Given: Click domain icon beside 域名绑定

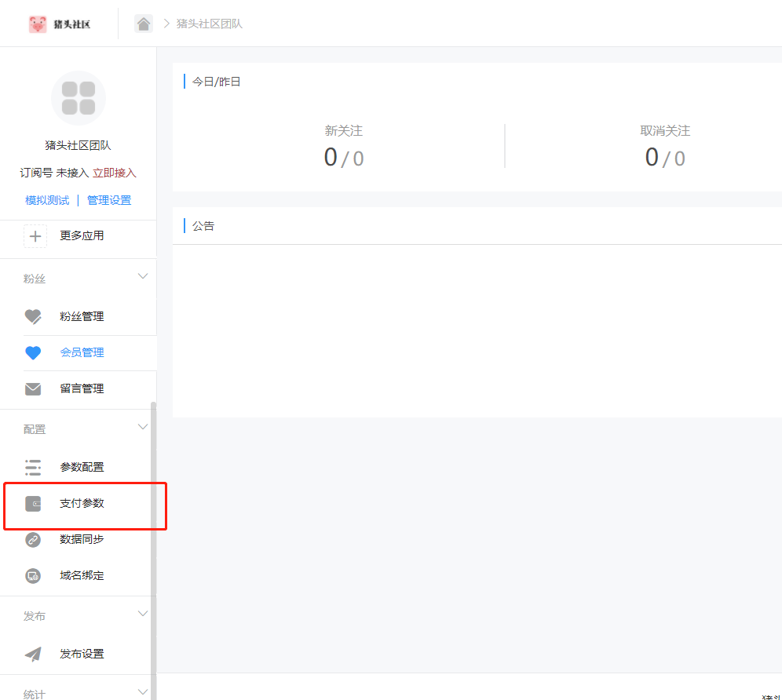Looking at the screenshot, I should (33, 576).
